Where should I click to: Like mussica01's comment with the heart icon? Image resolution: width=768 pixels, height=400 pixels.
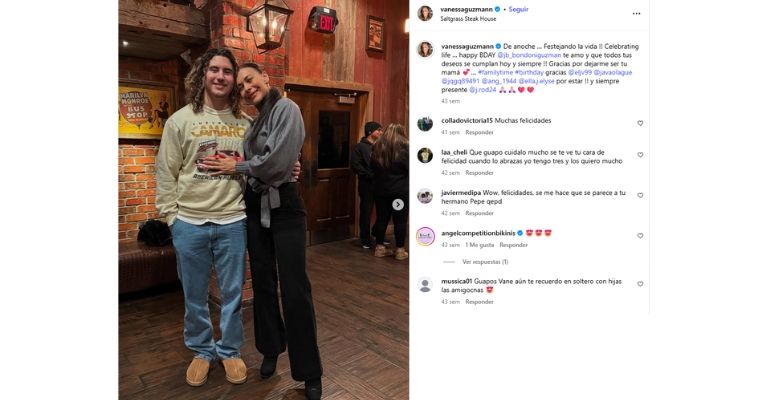point(640,284)
